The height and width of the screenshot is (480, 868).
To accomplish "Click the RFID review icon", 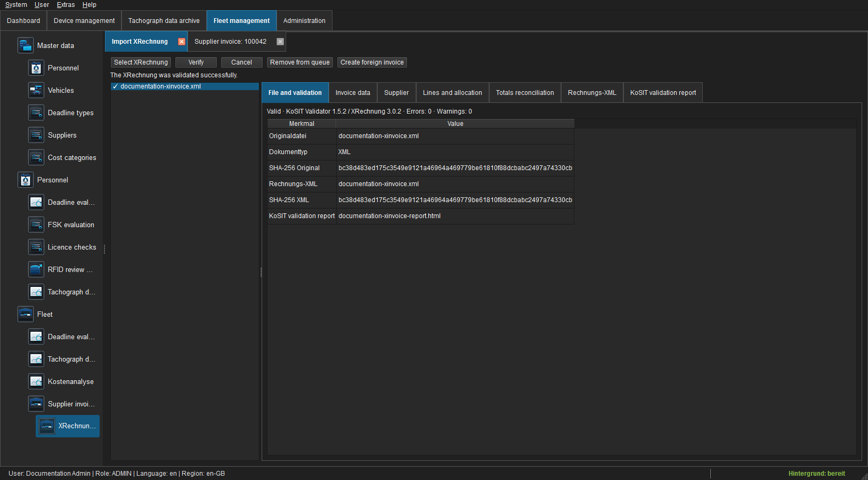I will [x=36, y=269].
